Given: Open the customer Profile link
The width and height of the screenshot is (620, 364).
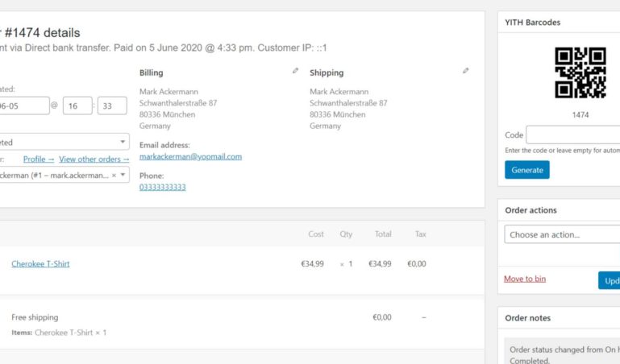Looking at the screenshot, I should [x=39, y=159].
